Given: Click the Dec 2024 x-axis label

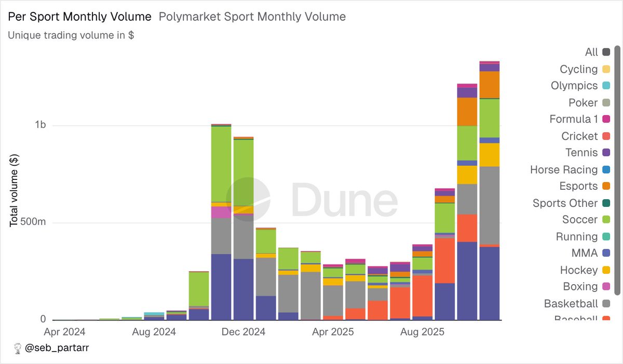Looking at the screenshot, I should tap(242, 331).
